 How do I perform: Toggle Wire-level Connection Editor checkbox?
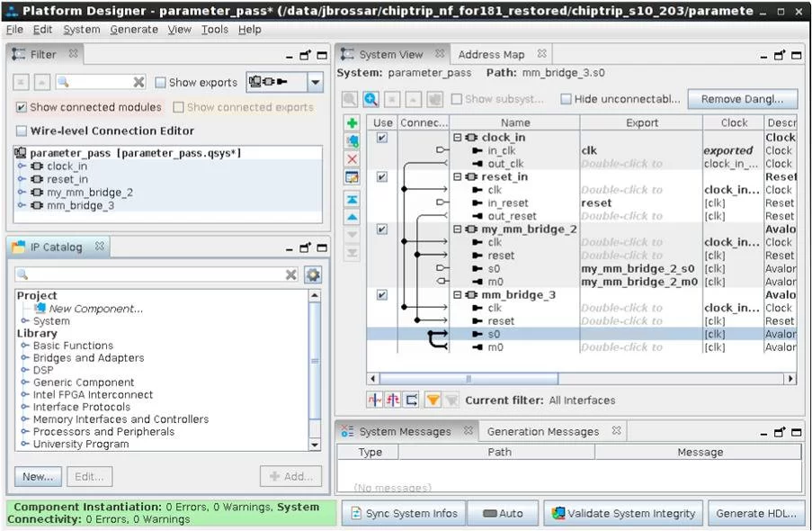pyautogui.click(x=22, y=130)
